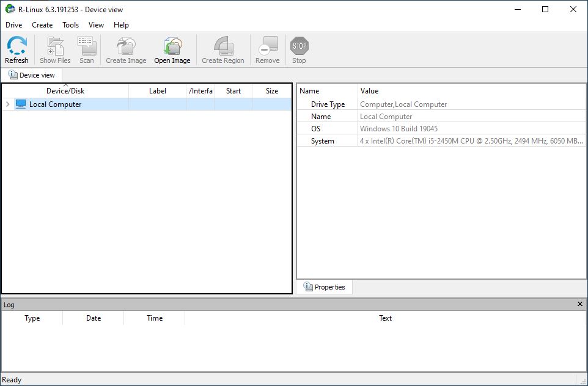Image resolution: width=588 pixels, height=386 pixels.
Task: Click the Name property row label
Action: [321, 117]
